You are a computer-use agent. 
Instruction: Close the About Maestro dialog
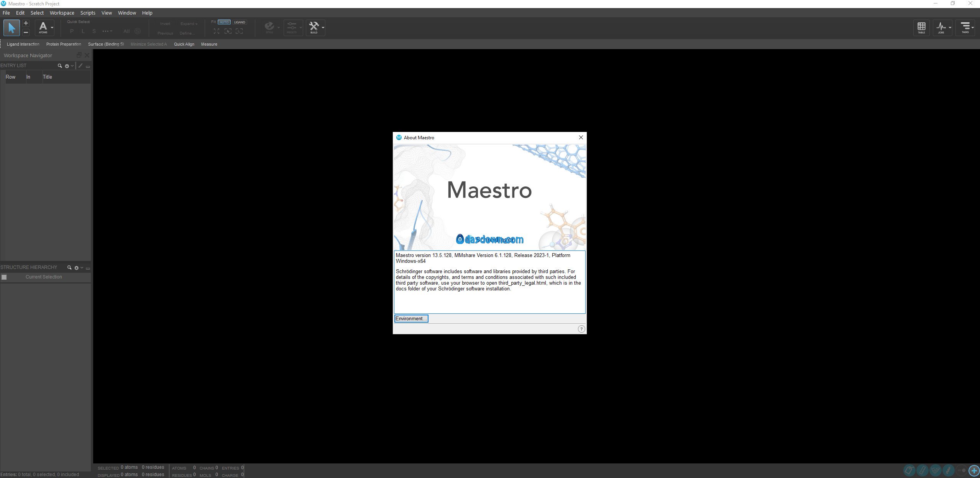pos(581,137)
